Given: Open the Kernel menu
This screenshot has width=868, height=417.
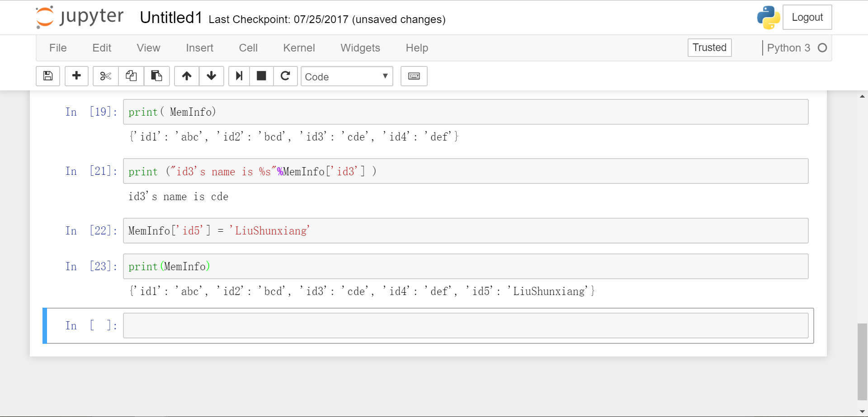Looking at the screenshot, I should pos(299,48).
